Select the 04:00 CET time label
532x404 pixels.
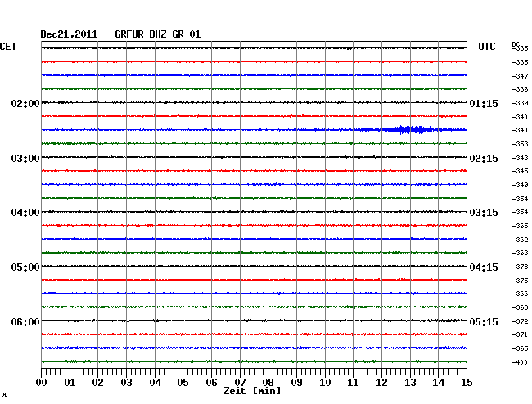click(25, 213)
